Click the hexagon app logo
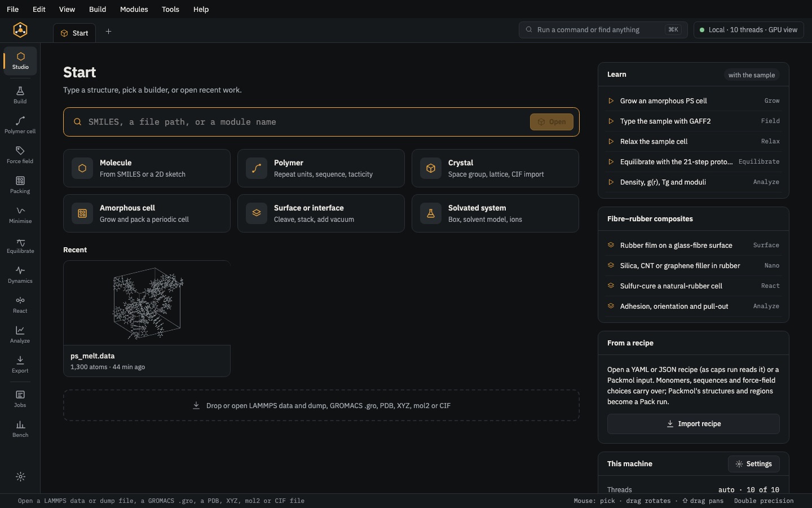Image resolution: width=812 pixels, height=508 pixels. (x=20, y=30)
